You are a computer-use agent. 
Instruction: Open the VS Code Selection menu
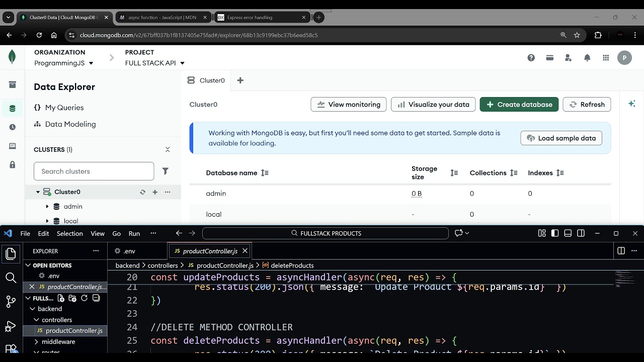(69, 233)
